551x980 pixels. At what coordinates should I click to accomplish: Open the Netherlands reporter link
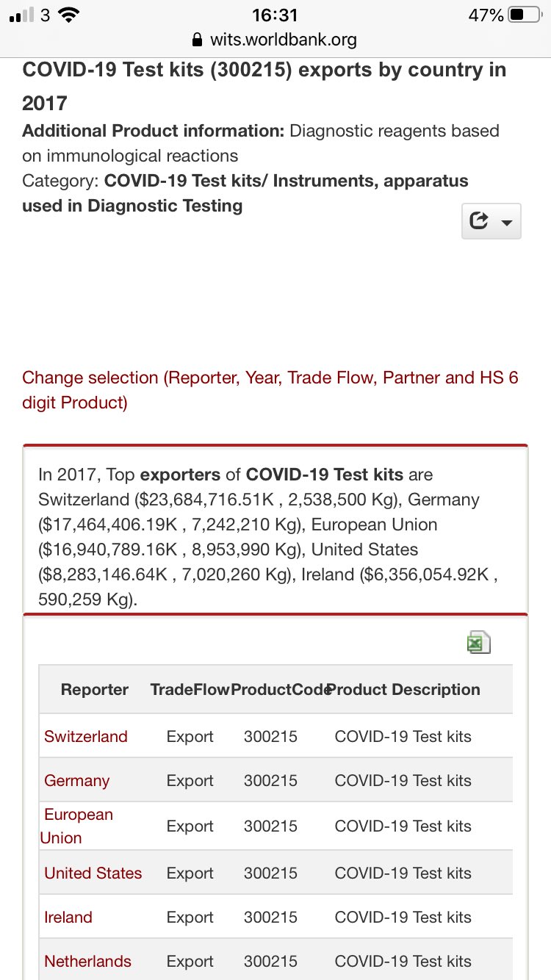pyautogui.click(x=88, y=961)
